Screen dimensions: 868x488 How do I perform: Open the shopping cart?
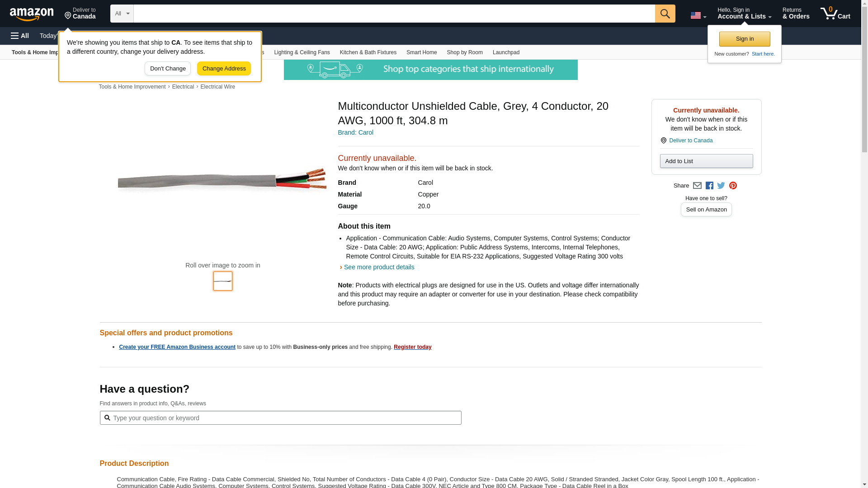click(x=835, y=14)
